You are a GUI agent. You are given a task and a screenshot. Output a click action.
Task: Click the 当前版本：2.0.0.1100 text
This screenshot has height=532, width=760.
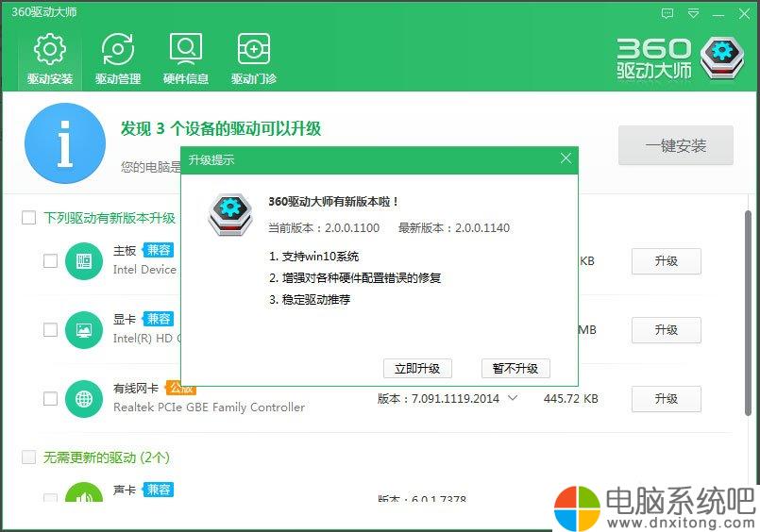324,227
